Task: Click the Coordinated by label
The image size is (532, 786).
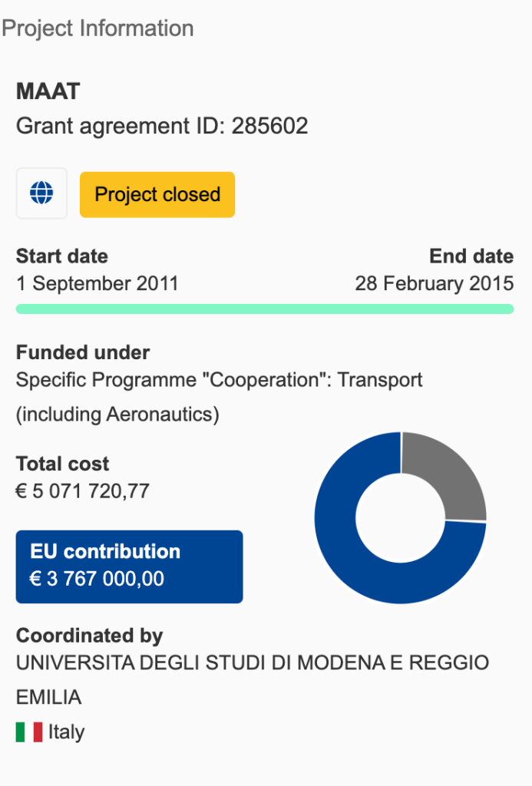Action: coord(90,636)
